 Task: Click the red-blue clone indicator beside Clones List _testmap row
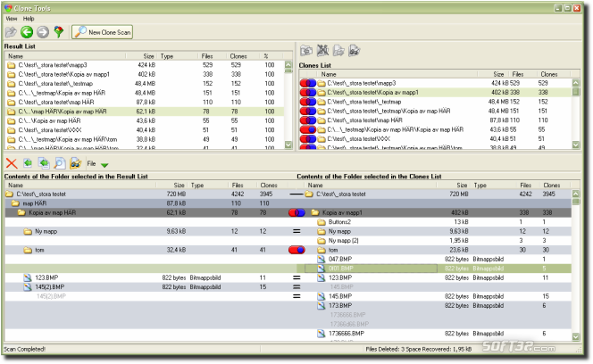point(308,102)
